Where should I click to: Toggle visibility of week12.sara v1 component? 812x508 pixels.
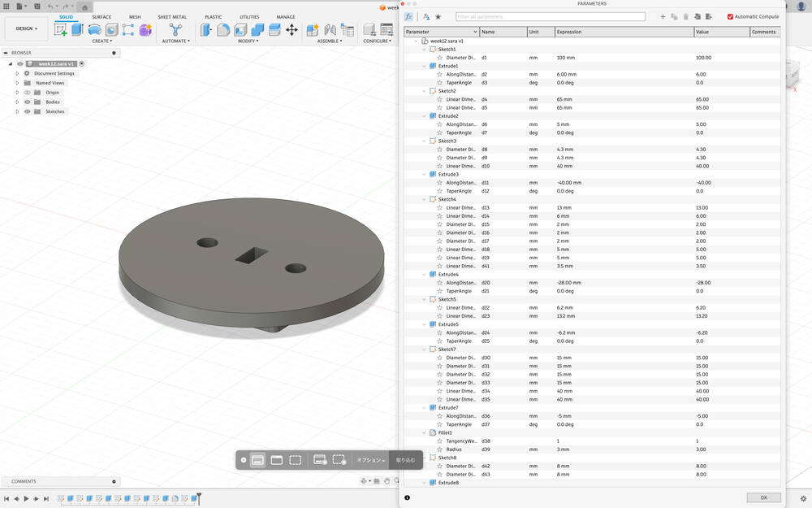20,63
